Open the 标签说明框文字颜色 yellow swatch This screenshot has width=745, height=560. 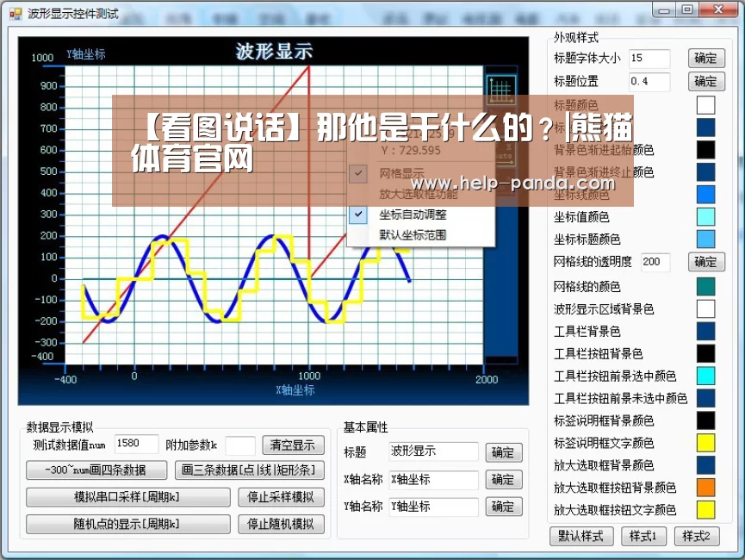tap(706, 443)
